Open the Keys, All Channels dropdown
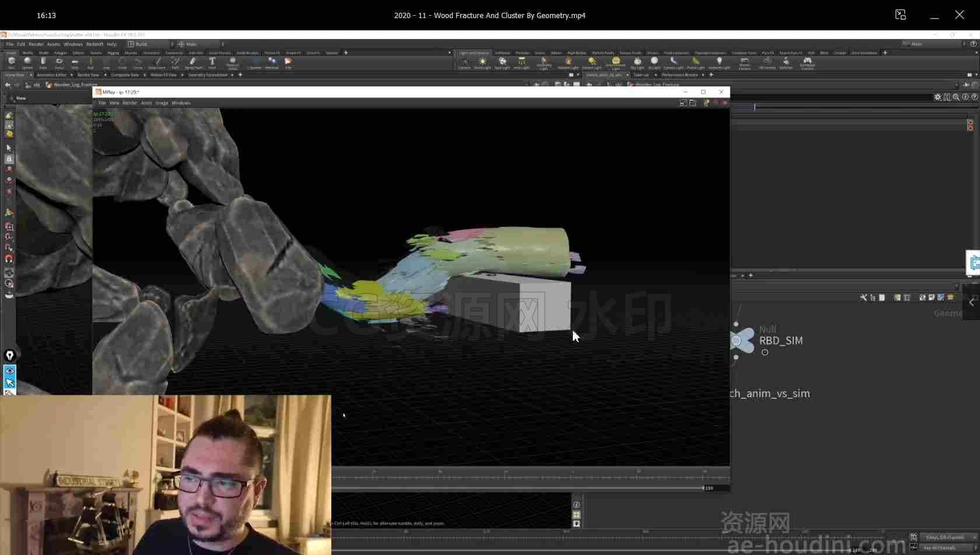 [949, 537]
